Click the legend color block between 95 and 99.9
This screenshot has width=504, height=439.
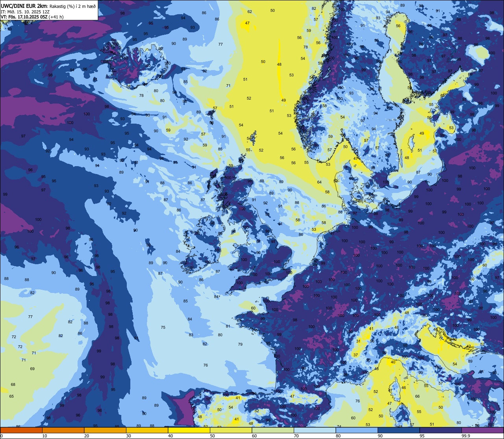tap(441, 430)
